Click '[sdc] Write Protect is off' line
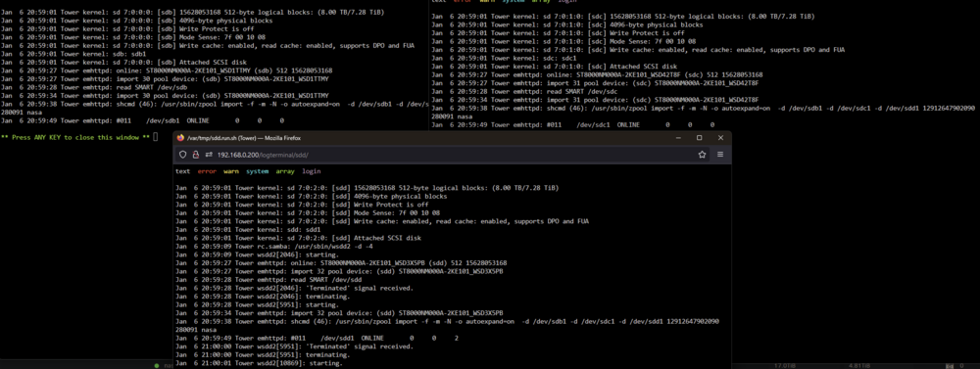 pos(558,33)
